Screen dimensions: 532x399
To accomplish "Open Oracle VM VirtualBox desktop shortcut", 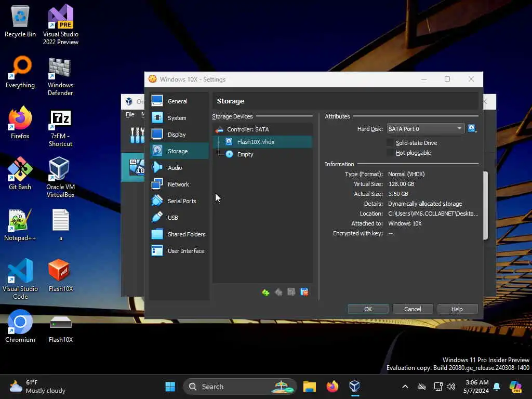I will (x=60, y=177).
